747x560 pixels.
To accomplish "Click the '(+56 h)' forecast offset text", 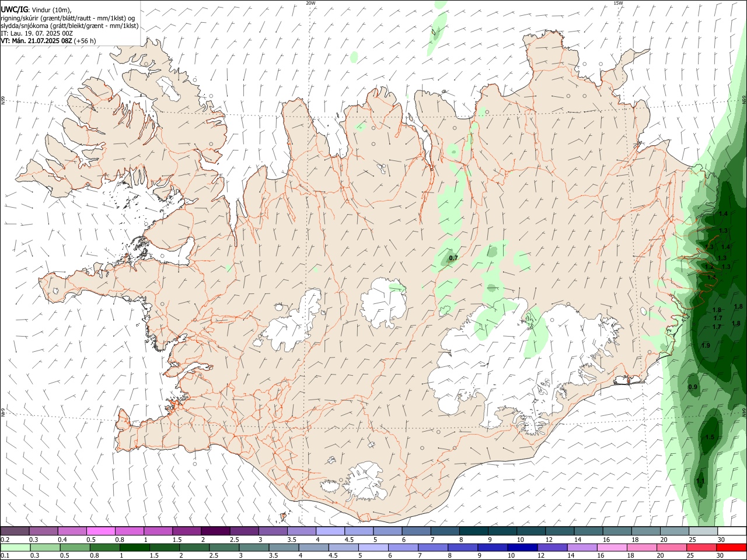I will coord(85,41).
